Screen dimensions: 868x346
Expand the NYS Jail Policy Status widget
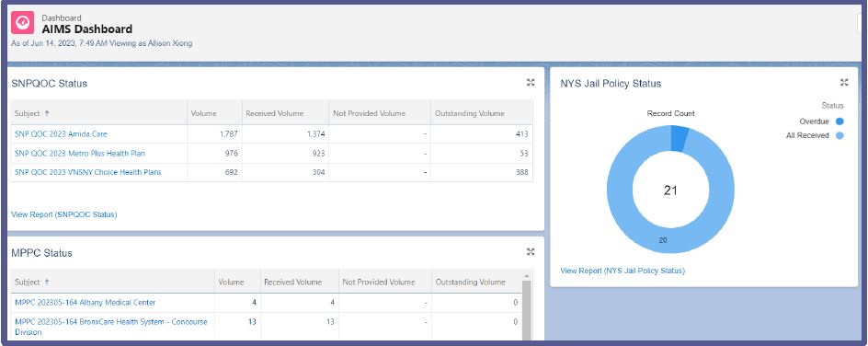coord(844,83)
